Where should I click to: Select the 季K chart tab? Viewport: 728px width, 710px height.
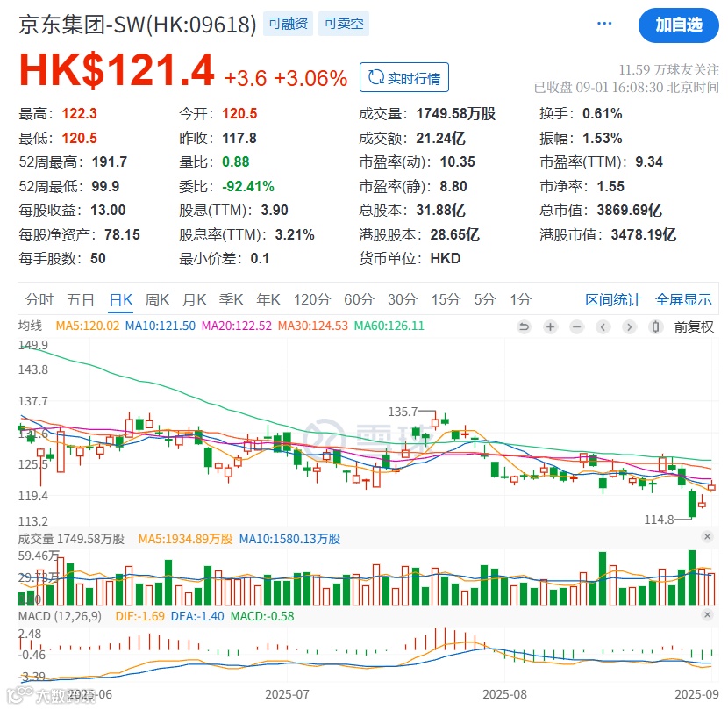(x=232, y=299)
